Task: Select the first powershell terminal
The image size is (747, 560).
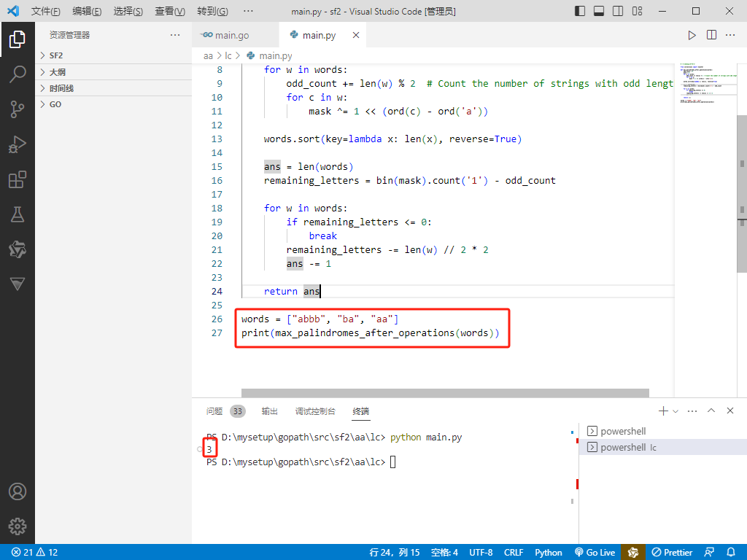Action: 662,432
